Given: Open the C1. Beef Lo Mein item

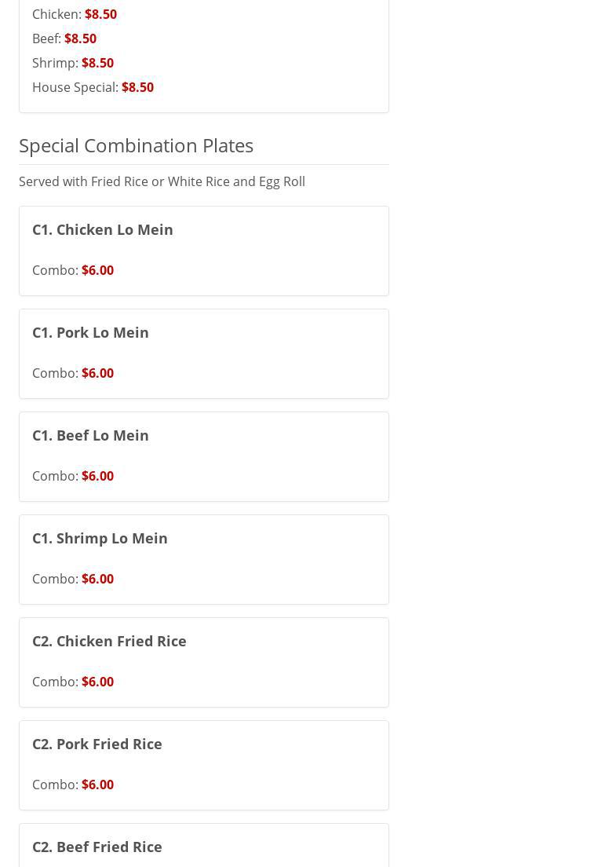Looking at the screenshot, I should pyautogui.click(x=90, y=435).
